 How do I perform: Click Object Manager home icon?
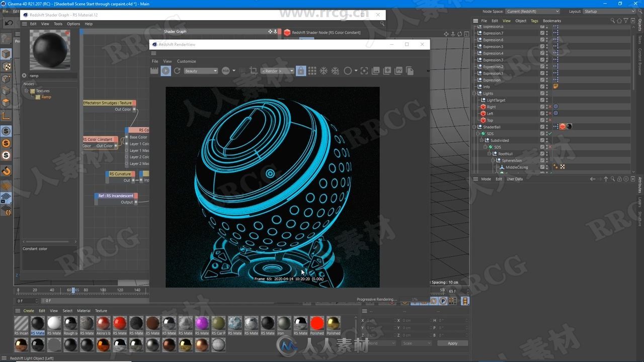pyautogui.click(x=619, y=21)
